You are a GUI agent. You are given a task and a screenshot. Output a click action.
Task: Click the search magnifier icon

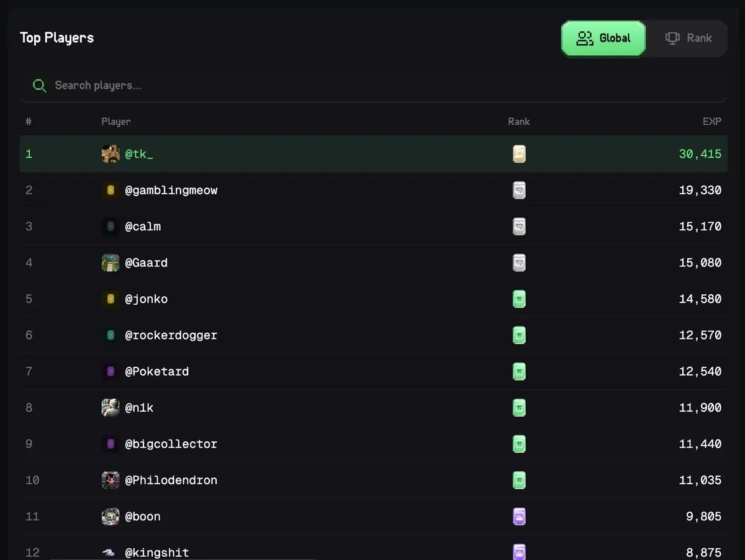(39, 86)
